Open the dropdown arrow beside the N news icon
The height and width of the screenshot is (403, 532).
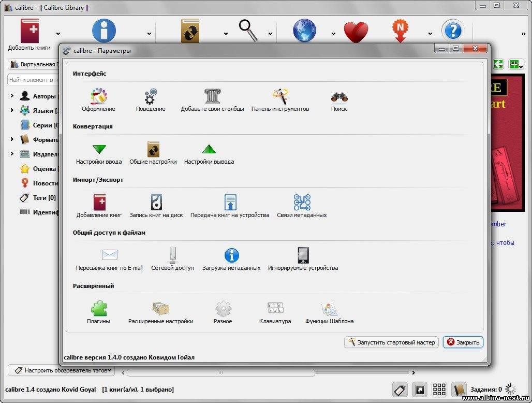[x=430, y=34]
